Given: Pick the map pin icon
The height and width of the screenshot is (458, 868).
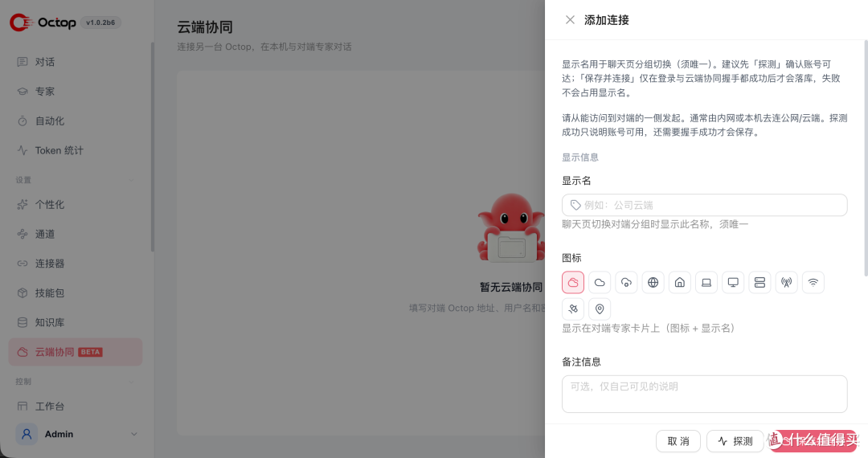Looking at the screenshot, I should pyautogui.click(x=600, y=309).
